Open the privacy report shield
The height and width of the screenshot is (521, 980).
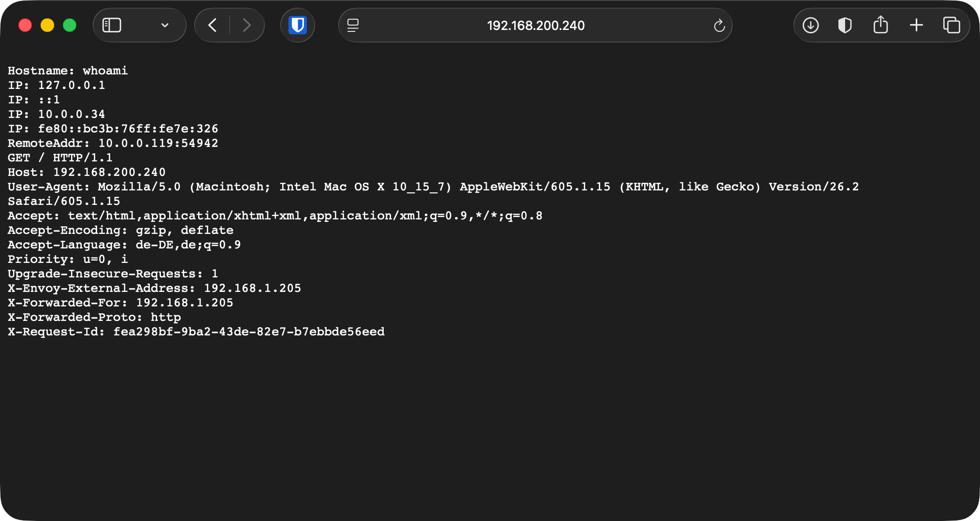pyautogui.click(x=845, y=25)
